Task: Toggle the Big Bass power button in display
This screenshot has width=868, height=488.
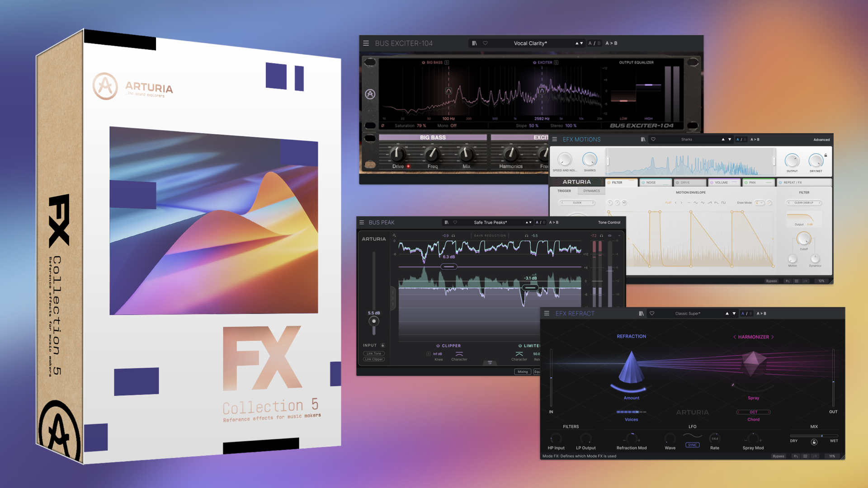Action: pyautogui.click(x=423, y=62)
